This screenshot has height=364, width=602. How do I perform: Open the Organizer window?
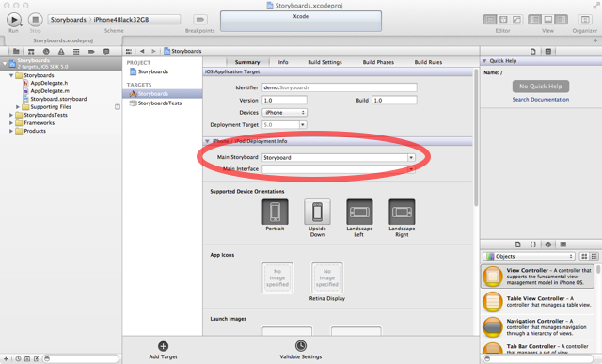pyautogui.click(x=585, y=19)
